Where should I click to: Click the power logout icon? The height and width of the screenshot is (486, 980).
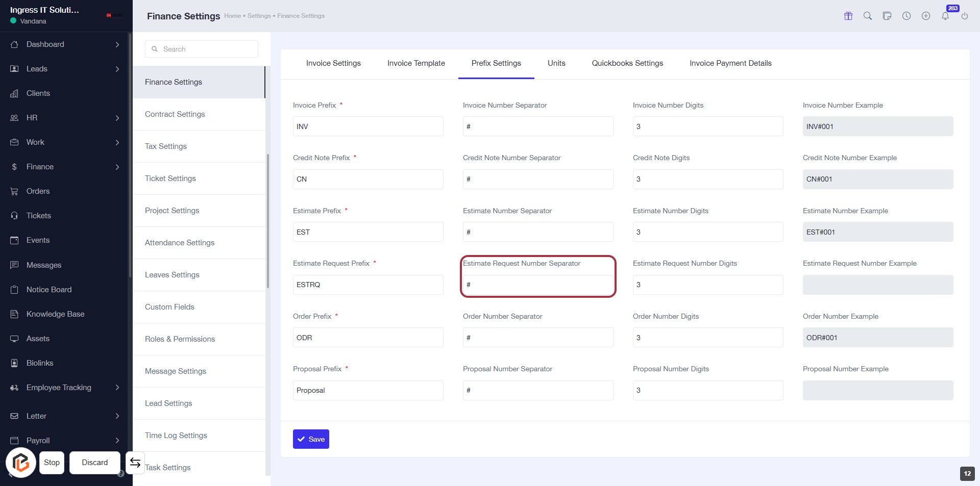tap(965, 16)
